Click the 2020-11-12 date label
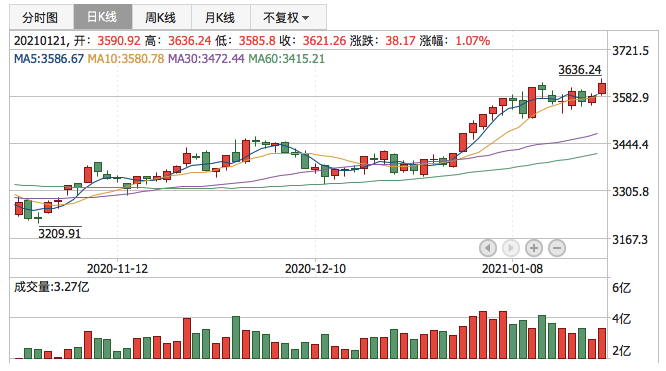This screenshot has width=666, height=371. pyautogui.click(x=117, y=269)
